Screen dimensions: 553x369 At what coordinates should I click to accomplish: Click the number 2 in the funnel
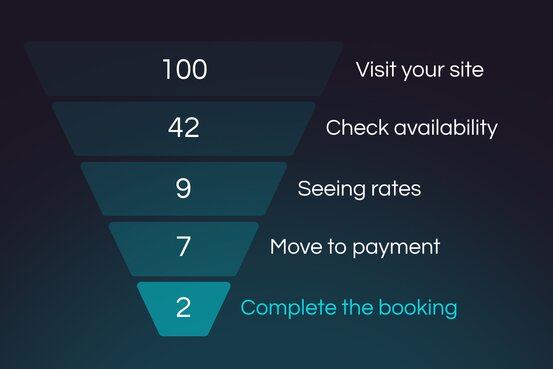[x=183, y=308]
